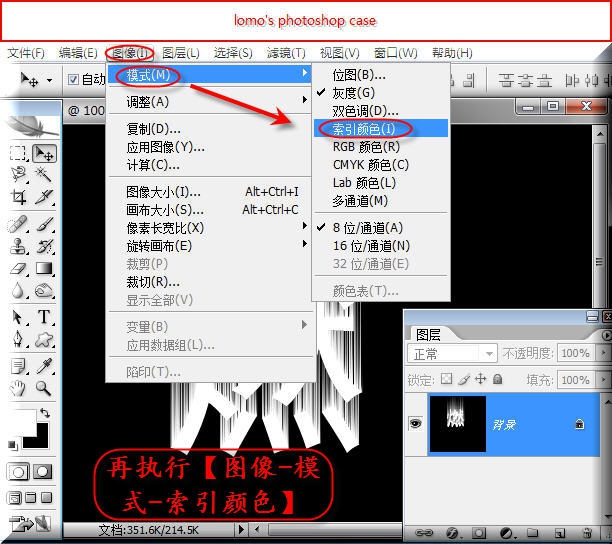Select the Eraser tool

(18, 268)
